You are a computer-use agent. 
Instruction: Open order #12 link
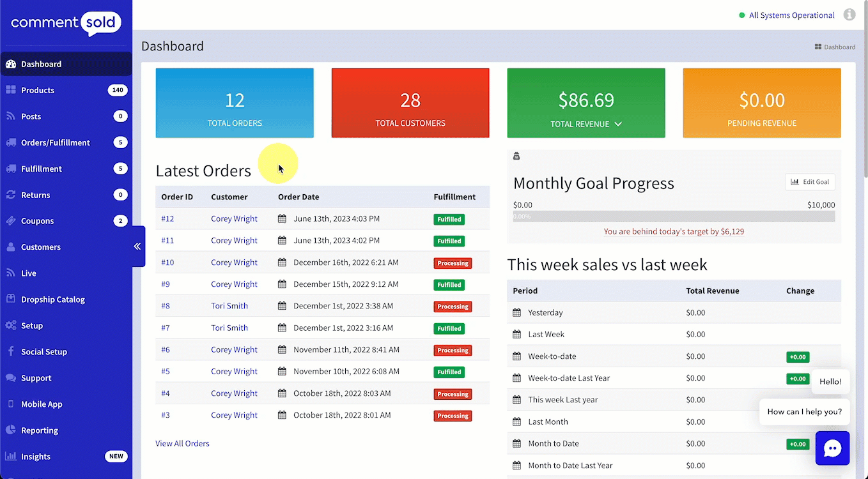167,218
